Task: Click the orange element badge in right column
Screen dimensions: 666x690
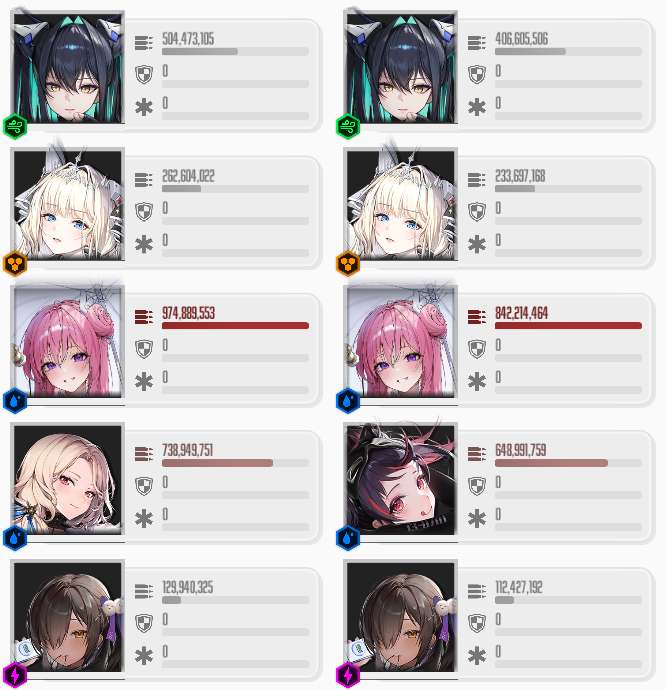Action: click(x=348, y=264)
